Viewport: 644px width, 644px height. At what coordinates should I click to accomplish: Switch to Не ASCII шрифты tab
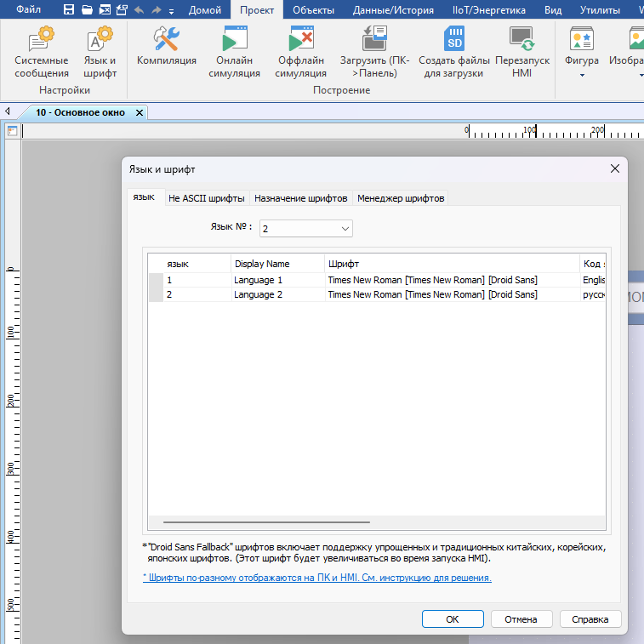(207, 198)
